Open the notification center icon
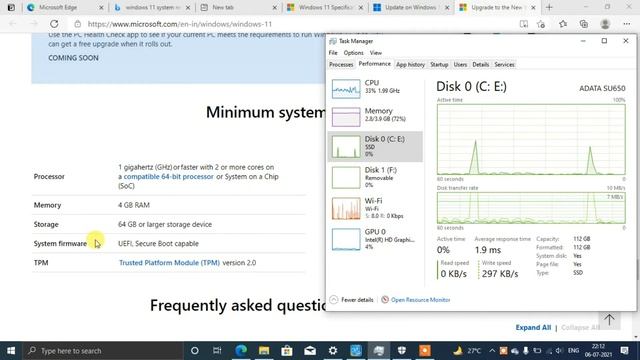 (x=624, y=351)
